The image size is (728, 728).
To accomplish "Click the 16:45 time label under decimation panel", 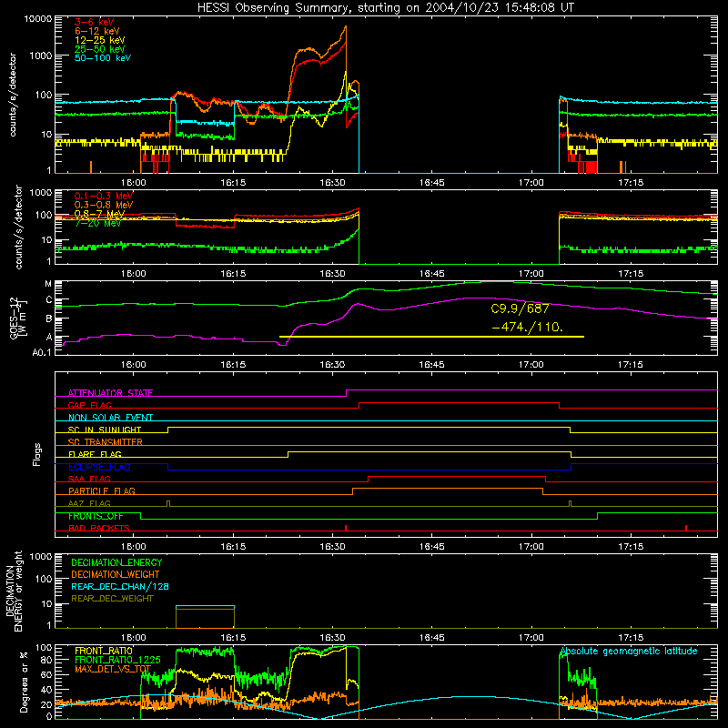I will point(431,638).
